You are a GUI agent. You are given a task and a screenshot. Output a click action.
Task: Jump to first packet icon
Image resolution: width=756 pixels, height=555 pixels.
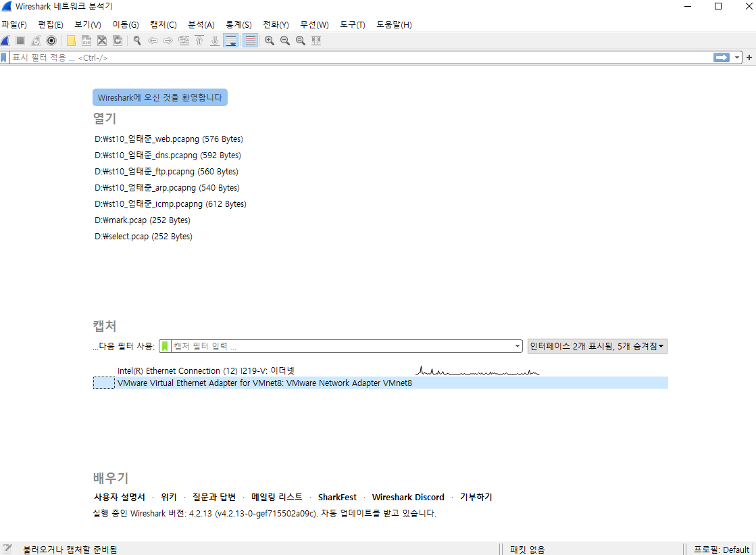point(199,41)
